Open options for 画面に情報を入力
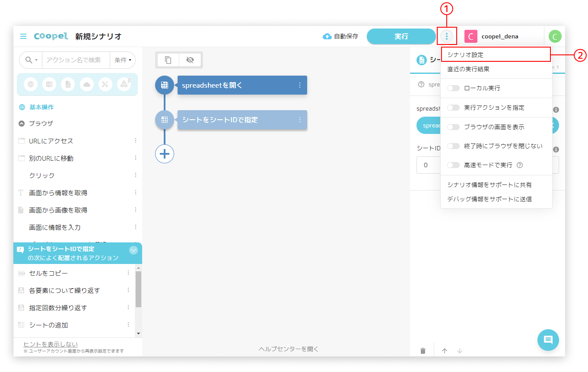The width and height of the screenshot is (588, 372). coord(135,227)
